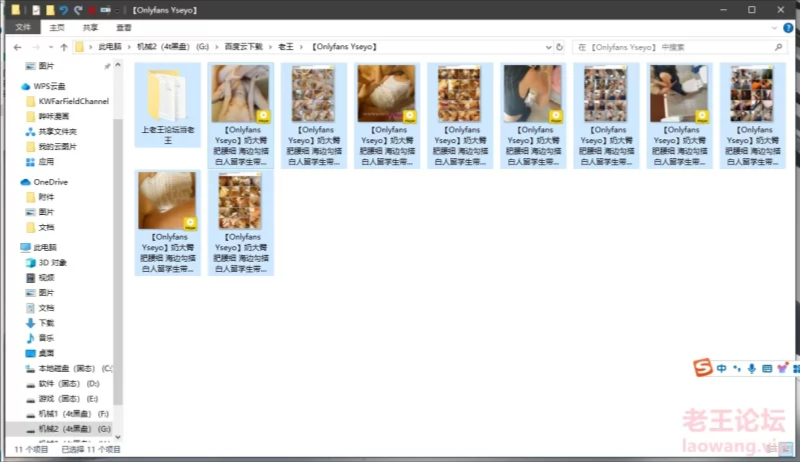Select 音乐 in the sidebar
Viewport: 800px width, 462px height.
pos(46,338)
